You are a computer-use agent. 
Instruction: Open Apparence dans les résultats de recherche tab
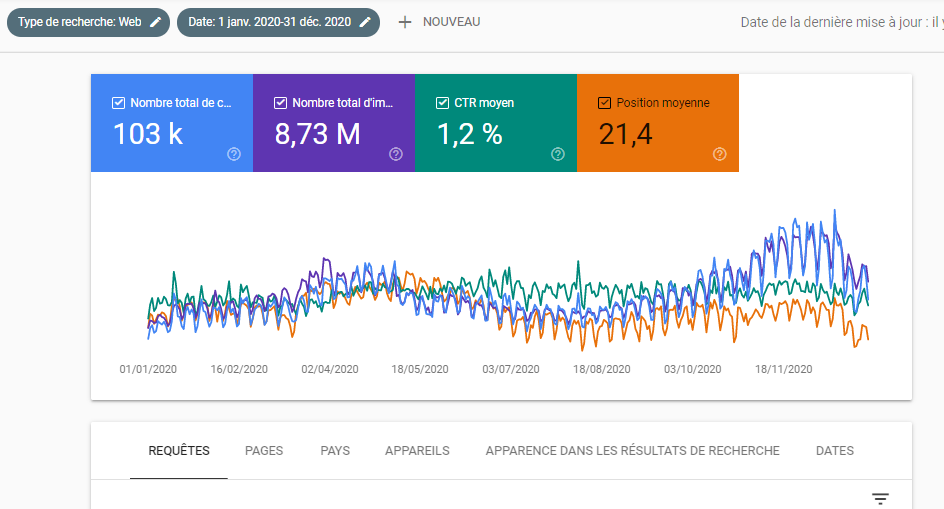[633, 451]
